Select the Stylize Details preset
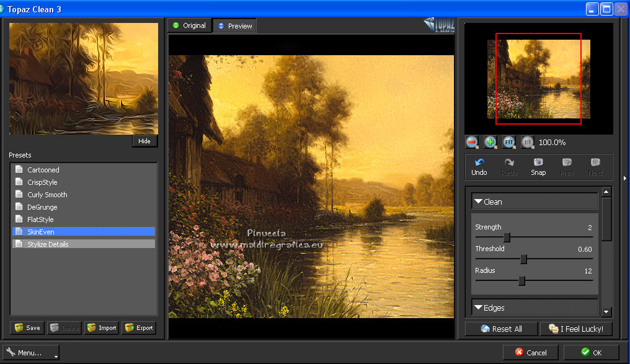The width and height of the screenshot is (630, 364). point(84,244)
